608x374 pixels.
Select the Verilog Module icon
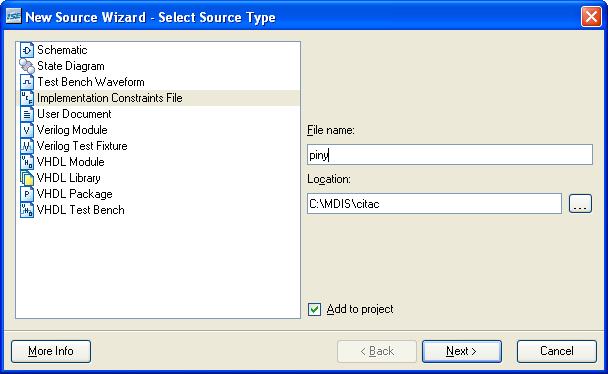27,130
